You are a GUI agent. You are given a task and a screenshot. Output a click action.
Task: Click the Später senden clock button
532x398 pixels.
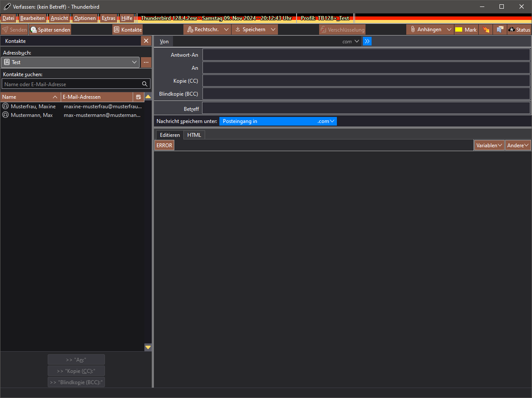(x=50, y=30)
